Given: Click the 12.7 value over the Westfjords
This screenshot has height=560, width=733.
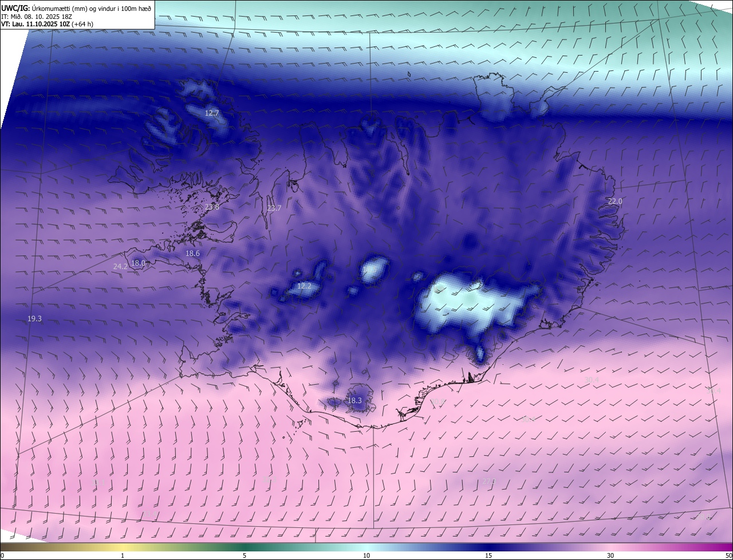Looking at the screenshot, I should 212,113.
